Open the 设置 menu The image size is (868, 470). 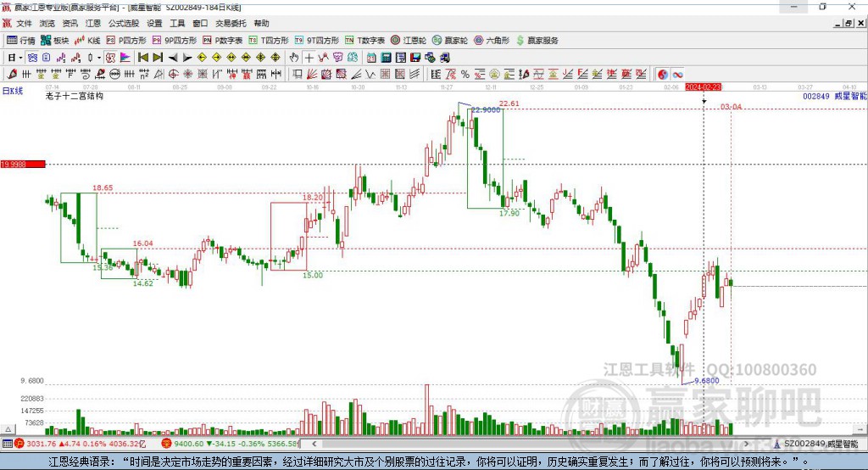point(154,23)
